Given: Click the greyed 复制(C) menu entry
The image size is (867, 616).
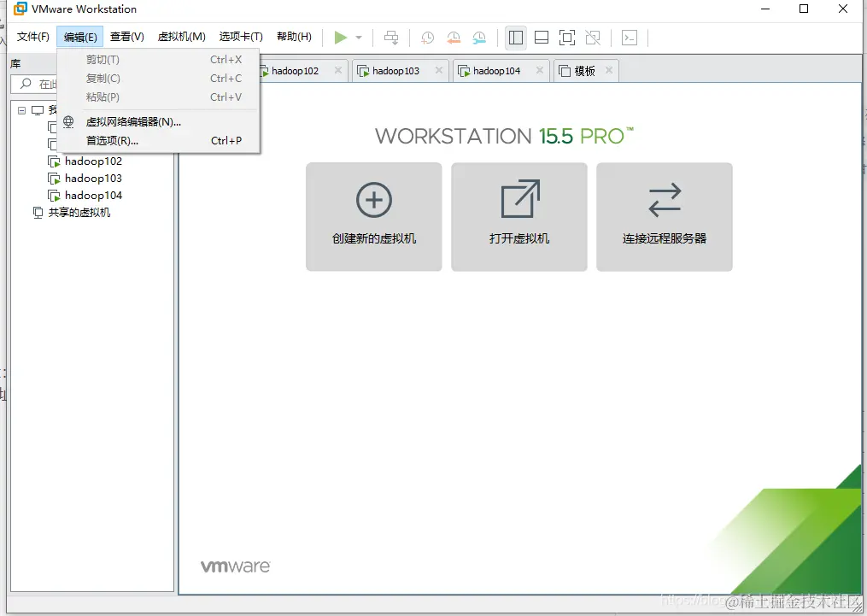Looking at the screenshot, I should 158,79.
